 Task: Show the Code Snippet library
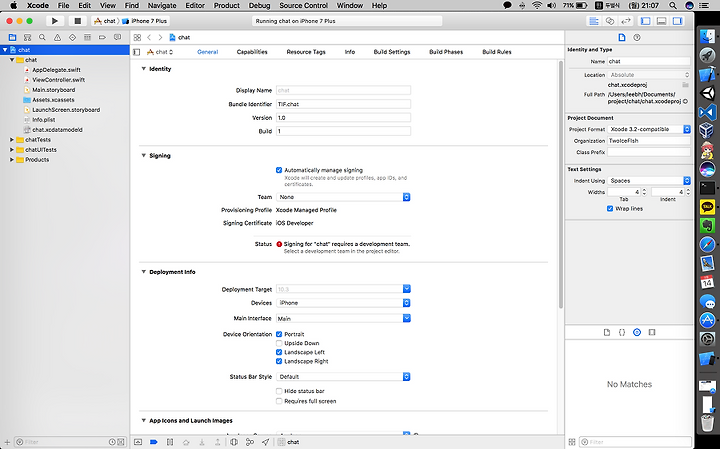[x=622, y=332]
